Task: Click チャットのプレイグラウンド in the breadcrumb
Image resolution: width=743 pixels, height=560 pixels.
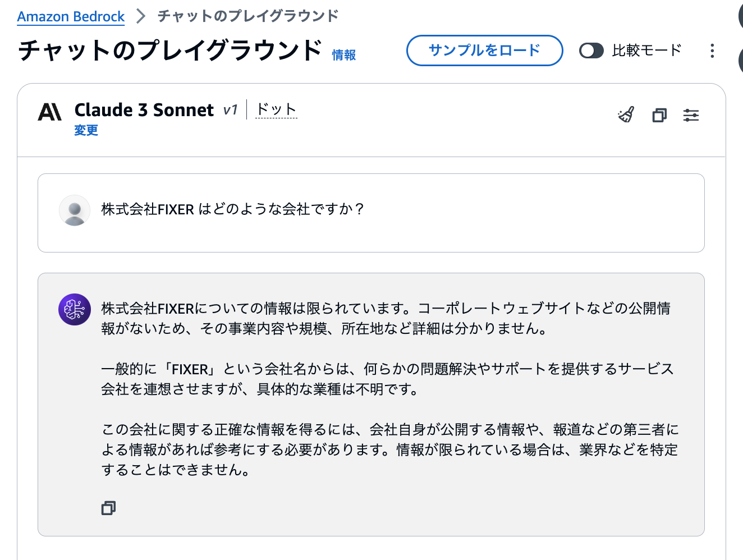Action: point(248,16)
